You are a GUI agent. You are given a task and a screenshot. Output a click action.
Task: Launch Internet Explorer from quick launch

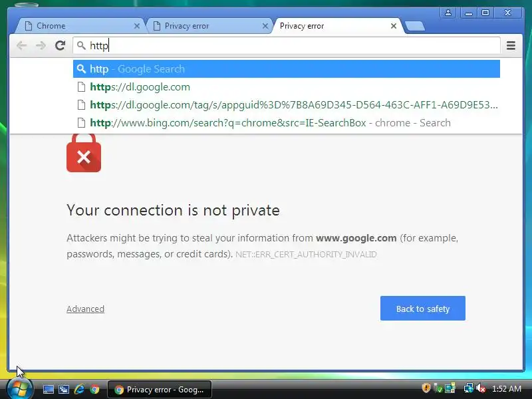point(79,389)
